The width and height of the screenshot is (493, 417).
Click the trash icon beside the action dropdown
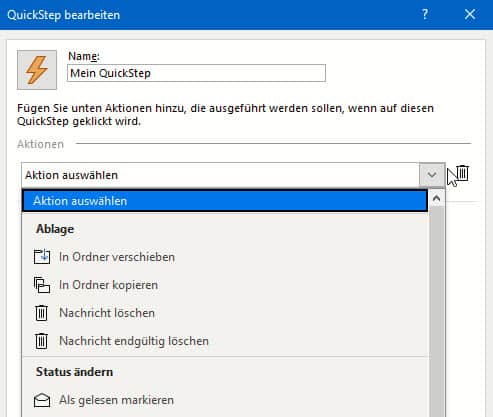463,173
